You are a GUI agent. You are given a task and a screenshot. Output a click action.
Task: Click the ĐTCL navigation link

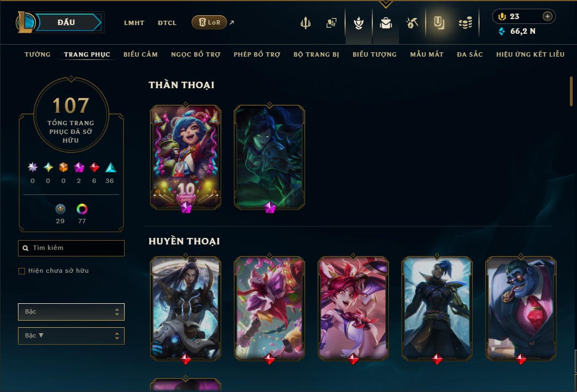tap(167, 23)
